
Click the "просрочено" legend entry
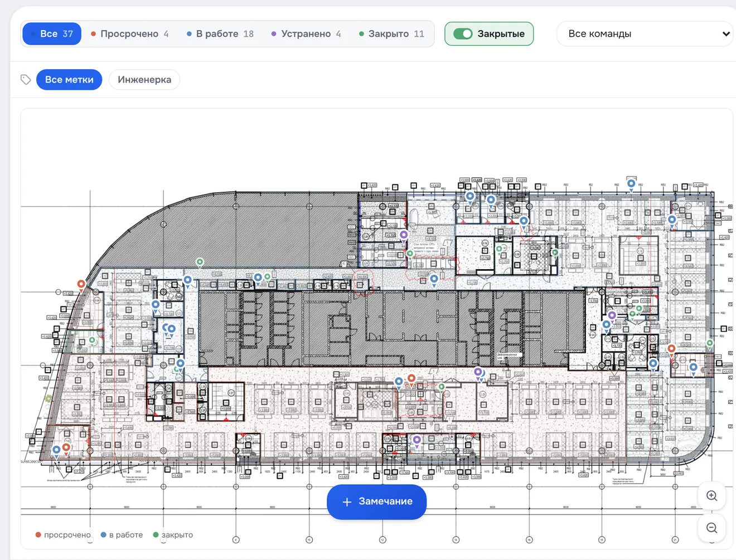click(x=62, y=534)
